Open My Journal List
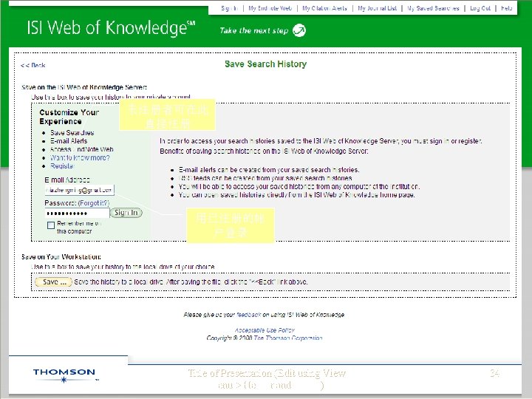The width and height of the screenshot is (532, 399). pyautogui.click(x=377, y=8)
